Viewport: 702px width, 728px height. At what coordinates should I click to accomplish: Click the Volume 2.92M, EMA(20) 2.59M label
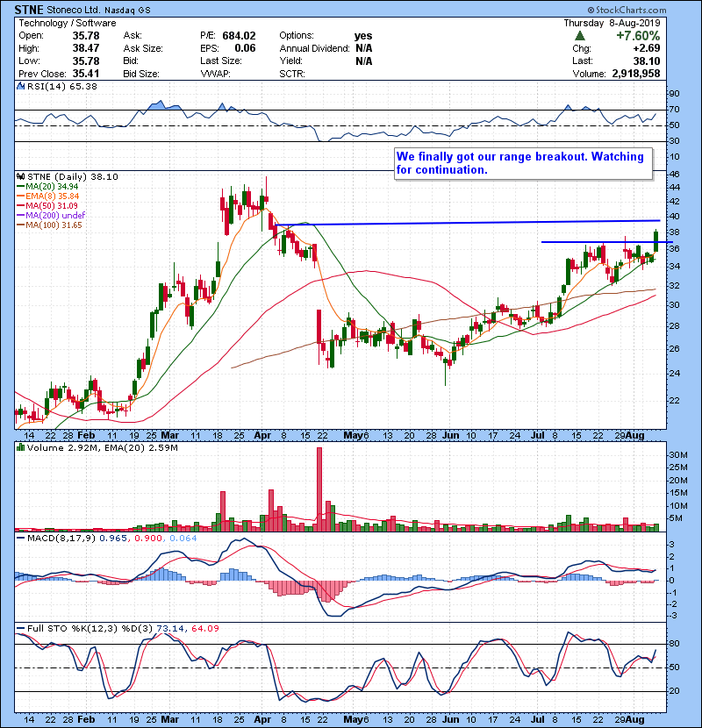[x=102, y=448]
